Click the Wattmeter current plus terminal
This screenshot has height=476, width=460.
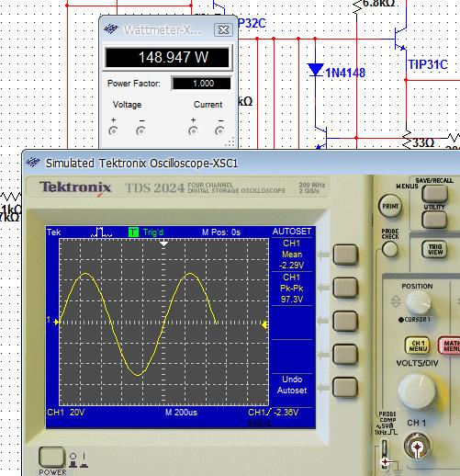193,131
